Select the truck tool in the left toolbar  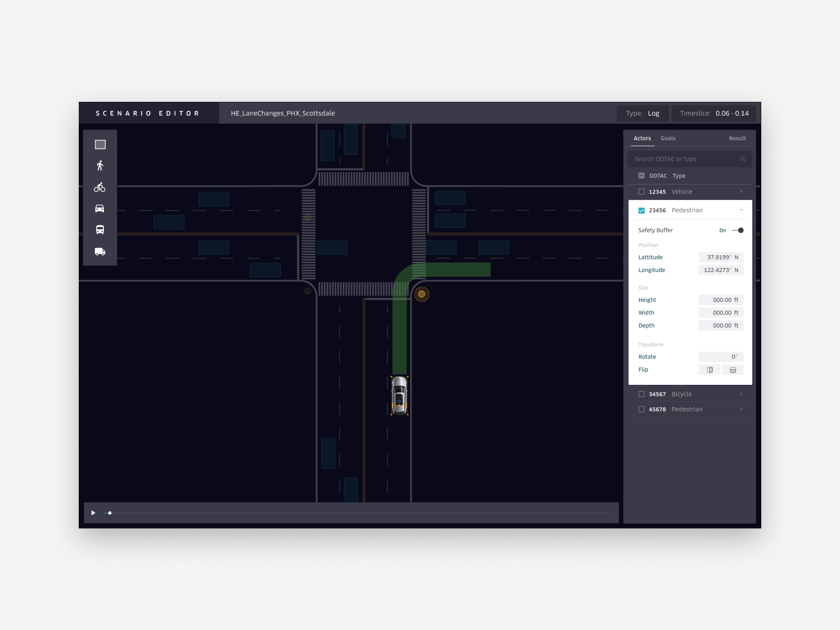(x=100, y=251)
